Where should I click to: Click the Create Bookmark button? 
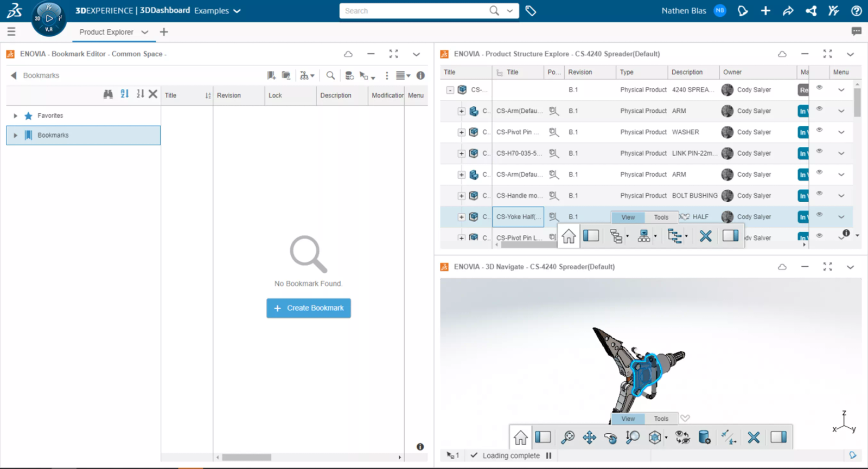pos(308,308)
